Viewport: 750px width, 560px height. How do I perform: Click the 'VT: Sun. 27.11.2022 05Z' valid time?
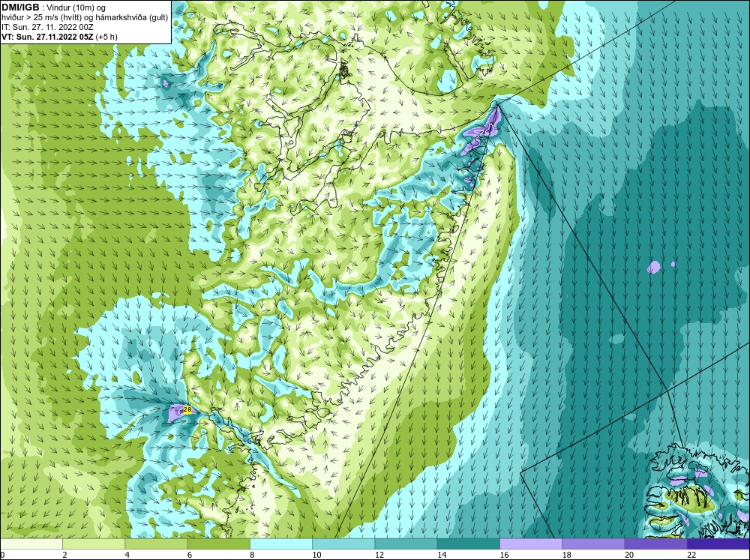point(47,36)
